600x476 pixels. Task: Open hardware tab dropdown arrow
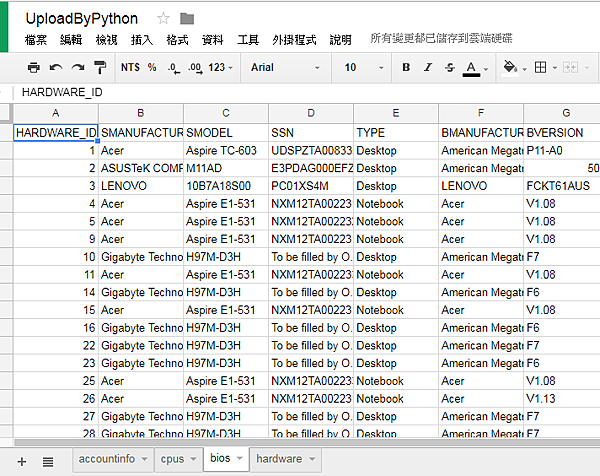click(312, 459)
